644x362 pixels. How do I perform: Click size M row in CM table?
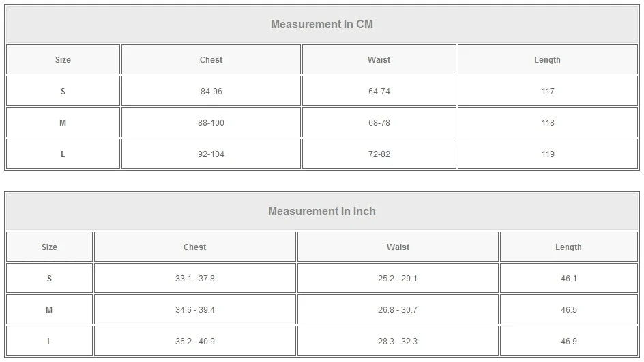click(63, 123)
